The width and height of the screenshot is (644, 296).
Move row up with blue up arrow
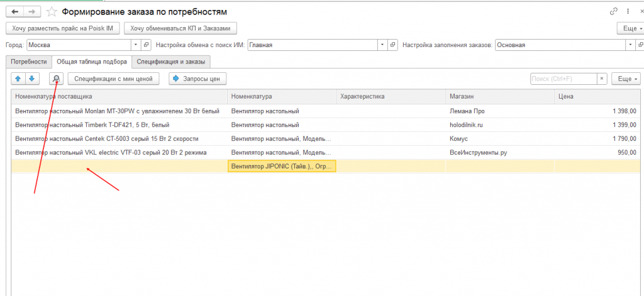coord(18,79)
